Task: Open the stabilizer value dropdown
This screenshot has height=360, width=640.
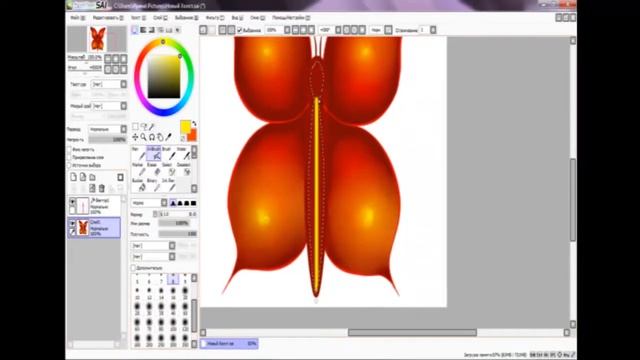Action: (x=433, y=30)
